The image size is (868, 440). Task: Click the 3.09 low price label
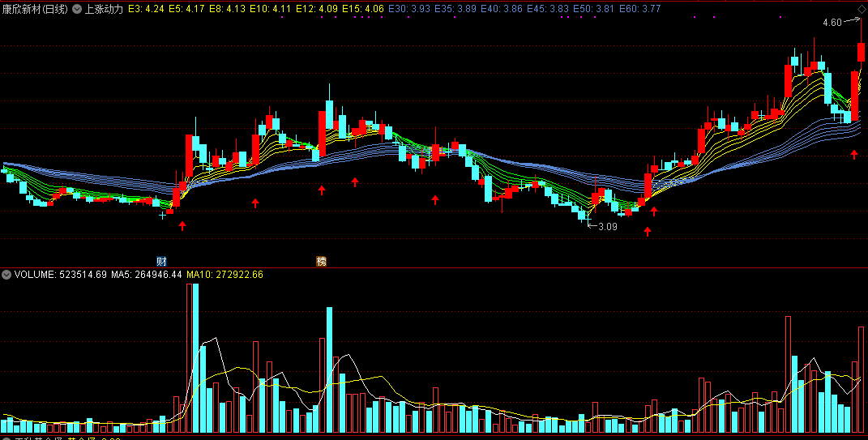(608, 226)
